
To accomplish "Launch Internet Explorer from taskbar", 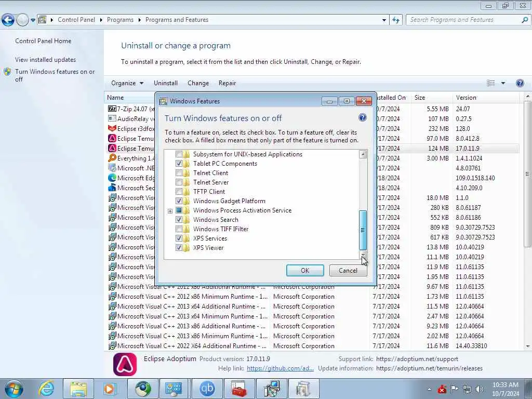I will [x=46, y=389].
